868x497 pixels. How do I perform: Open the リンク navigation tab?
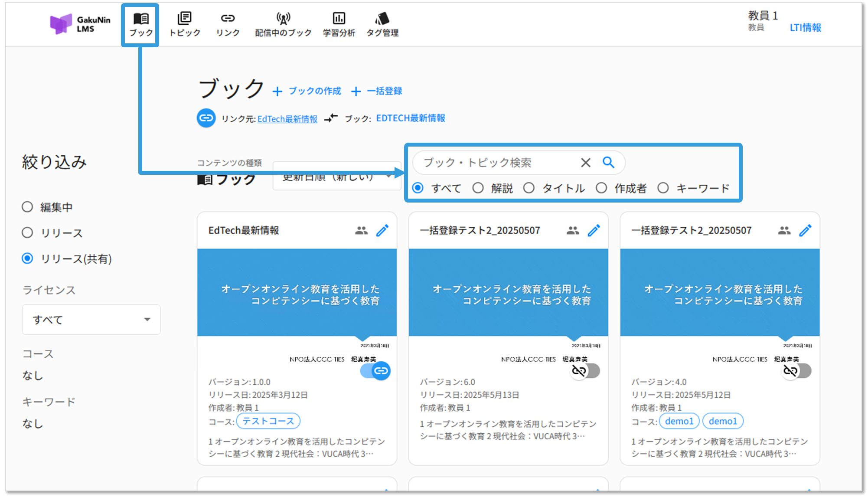pos(228,24)
